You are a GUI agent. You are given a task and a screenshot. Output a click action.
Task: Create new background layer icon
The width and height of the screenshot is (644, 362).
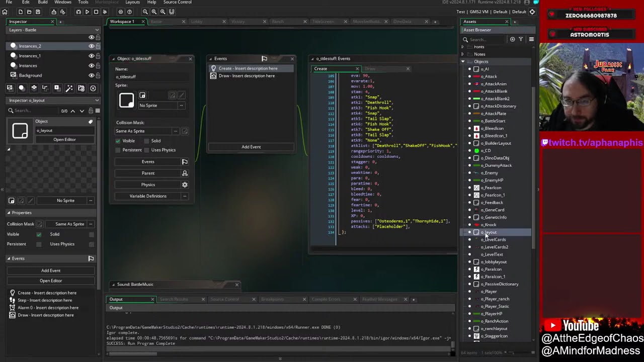tap(10, 88)
